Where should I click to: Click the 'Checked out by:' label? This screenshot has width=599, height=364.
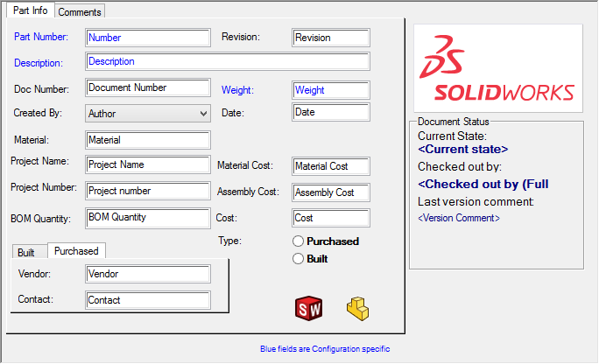(460, 167)
